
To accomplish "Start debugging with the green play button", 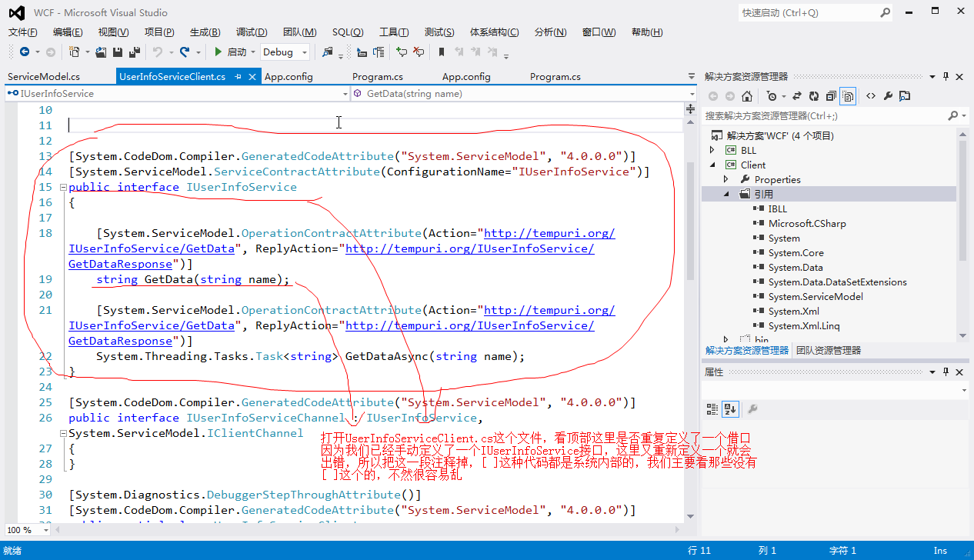I will 218,52.
